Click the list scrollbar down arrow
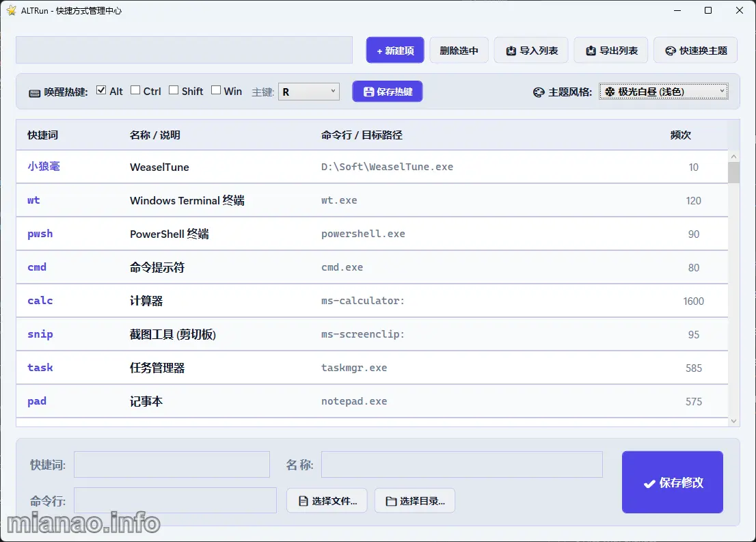756x542 pixels. pyautogui.click(x=734, y=421)
